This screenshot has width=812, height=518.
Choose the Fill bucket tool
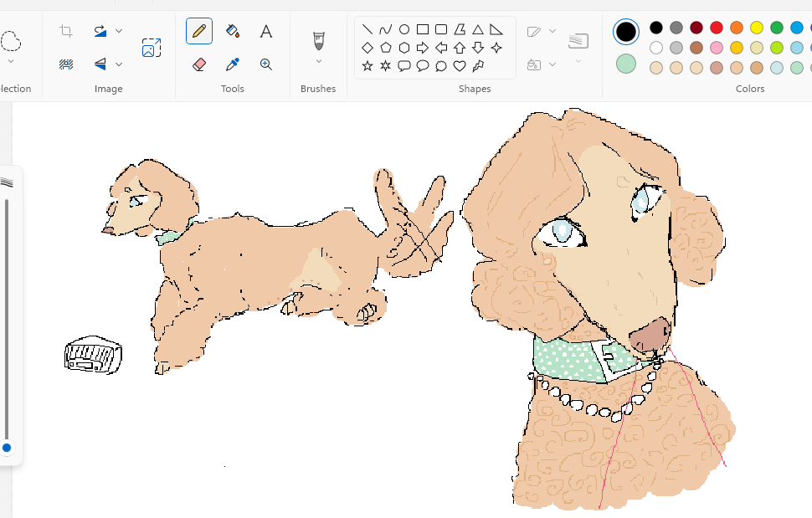(x=233, y=32)
